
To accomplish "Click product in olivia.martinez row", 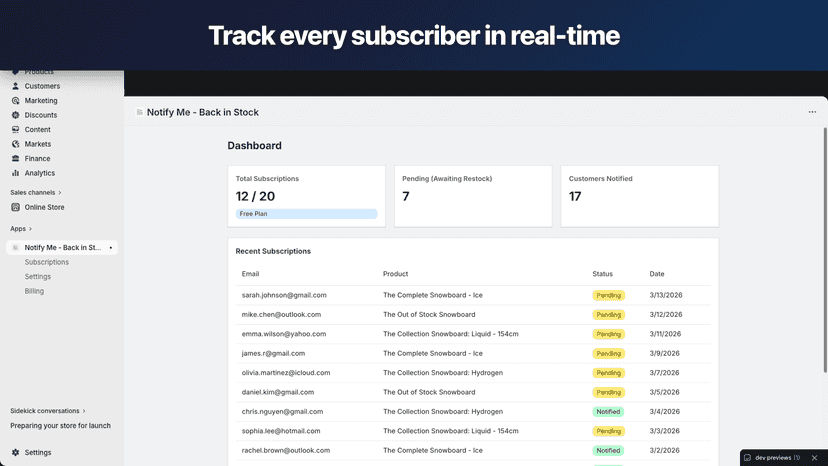I will point(443,373).
